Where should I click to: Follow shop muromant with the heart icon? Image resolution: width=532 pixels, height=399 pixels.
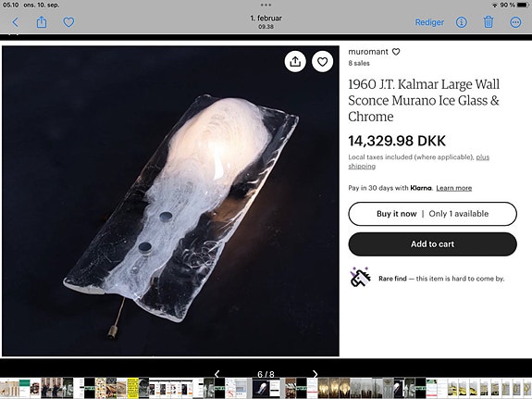396,52
